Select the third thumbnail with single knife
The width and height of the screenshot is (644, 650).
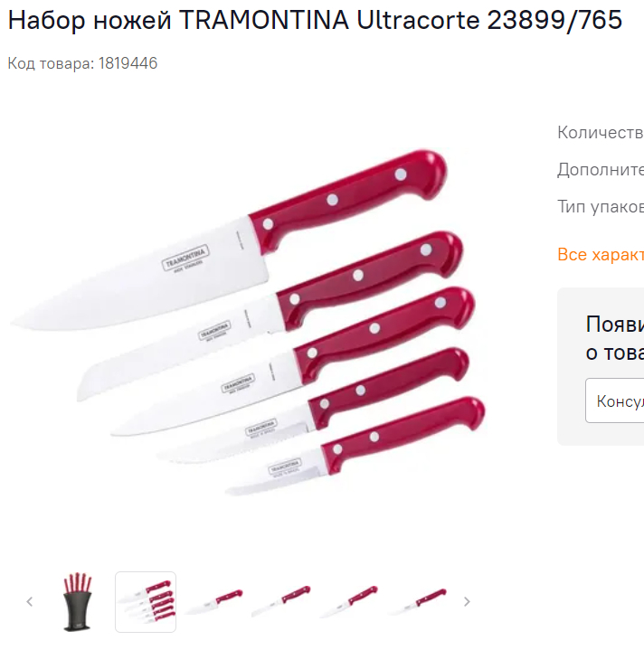[213, 602]
